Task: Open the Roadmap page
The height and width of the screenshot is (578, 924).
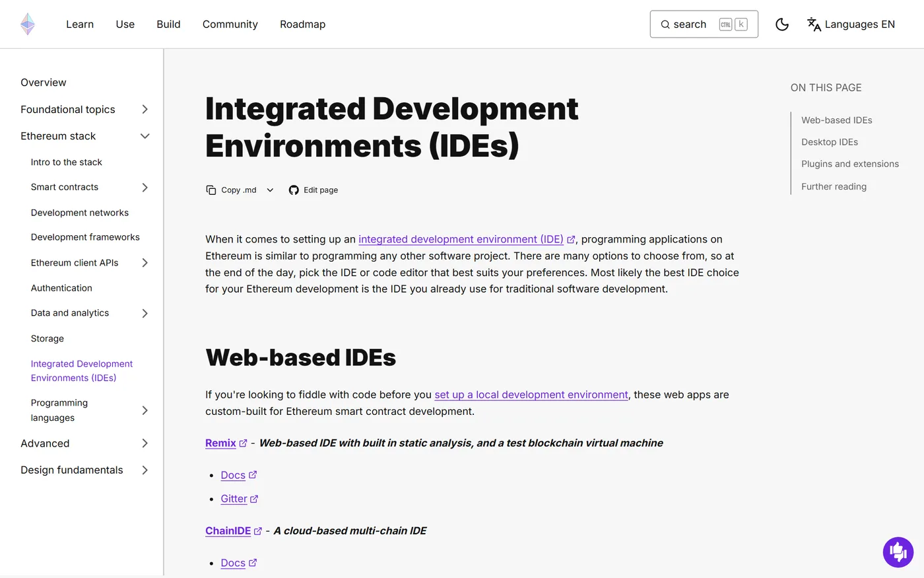Action: [303, 24]
